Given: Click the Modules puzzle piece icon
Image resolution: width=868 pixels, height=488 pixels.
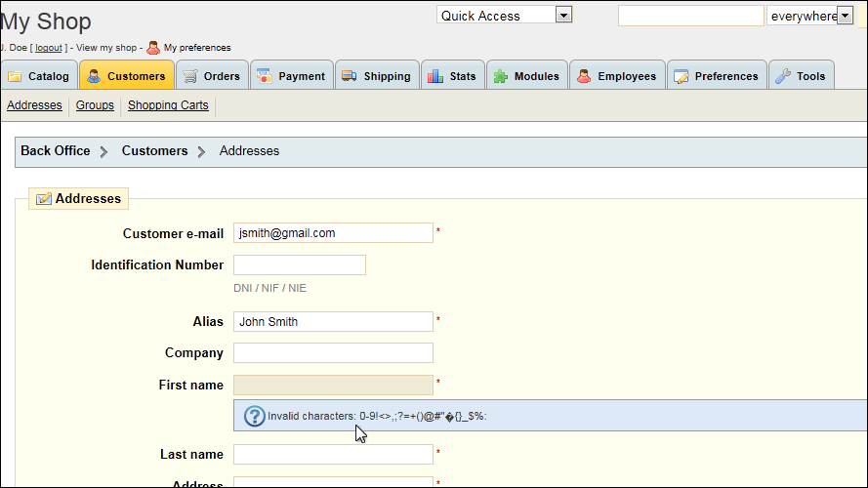Looking at the screenshot, I should [501, 76].
